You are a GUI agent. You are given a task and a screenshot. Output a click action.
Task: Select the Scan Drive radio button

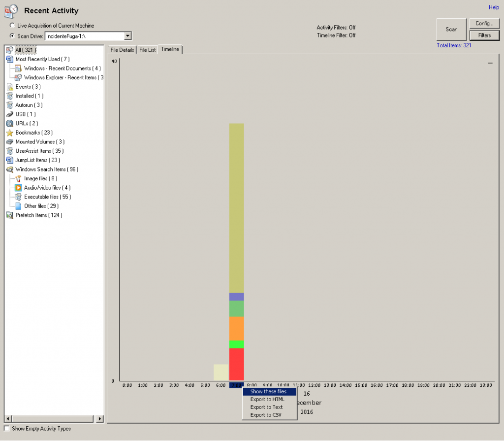(x=12, y=36)
